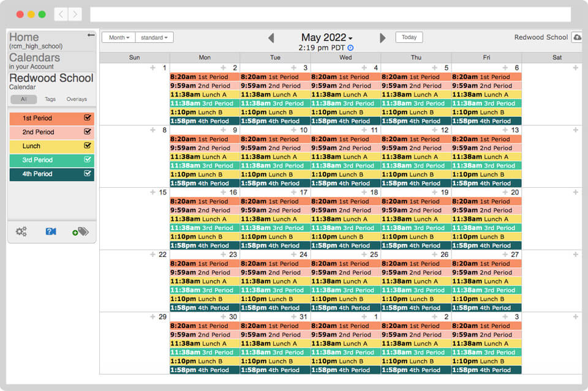Select the Overlays tab
Image resolution: width=588 pixels, height=391 pixels.
(x=77, y=99)
